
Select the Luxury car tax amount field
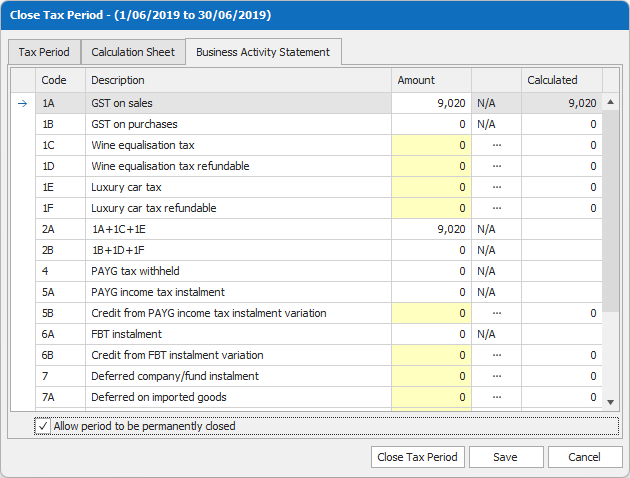point(431,187)
